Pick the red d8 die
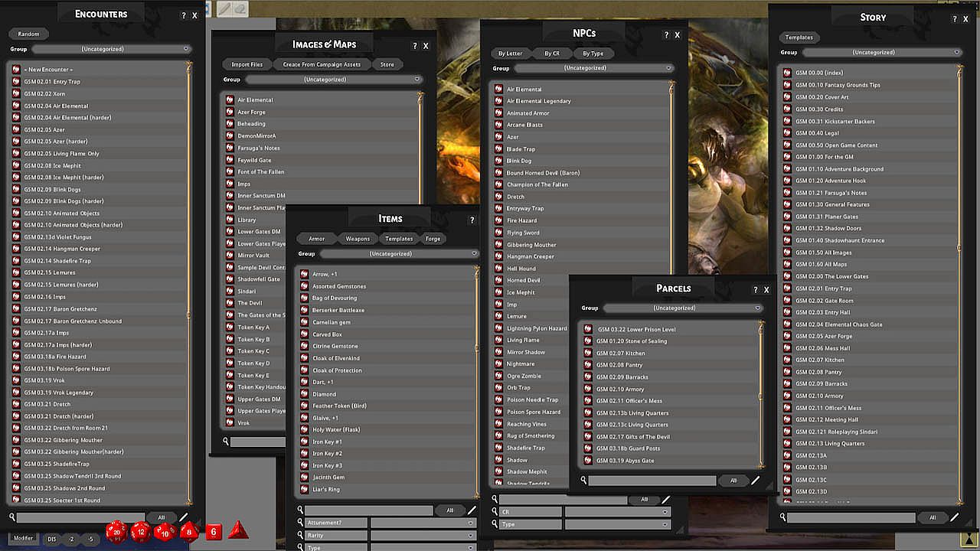 [x=189, y=531]
